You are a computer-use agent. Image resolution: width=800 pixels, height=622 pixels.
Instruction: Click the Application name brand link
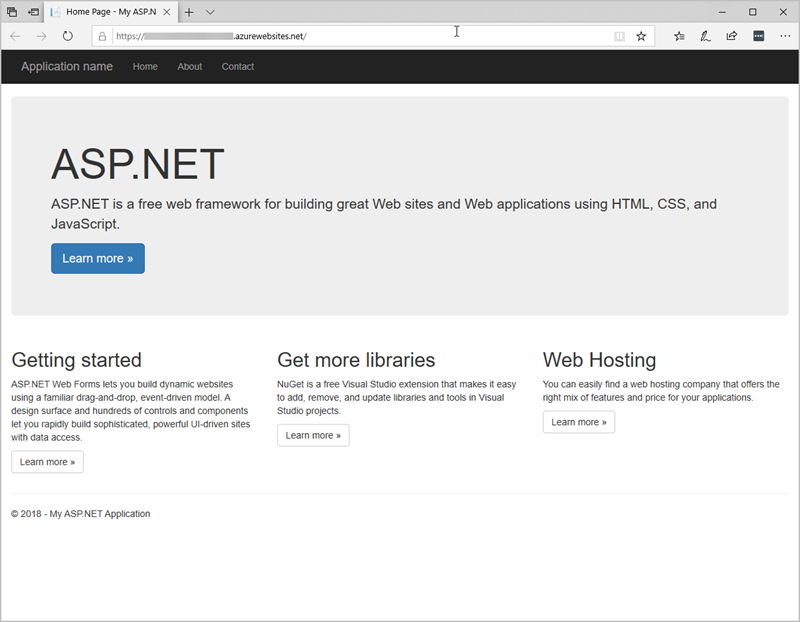click(67, 66)
